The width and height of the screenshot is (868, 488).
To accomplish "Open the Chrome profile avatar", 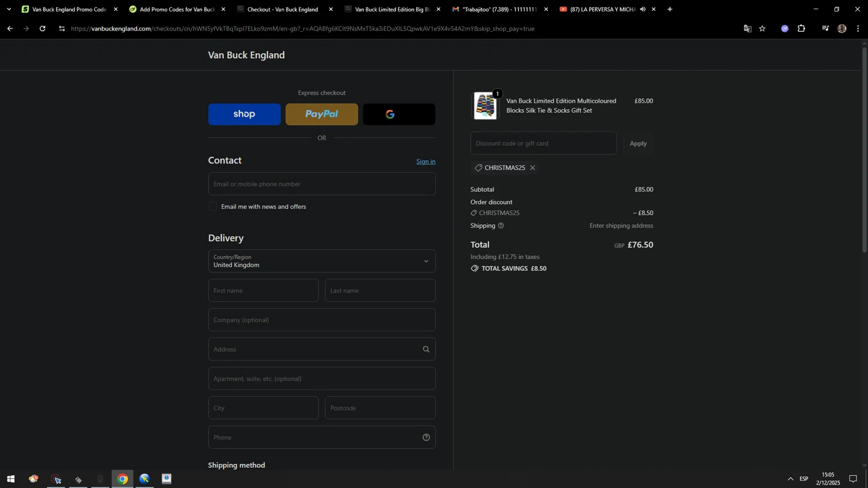I will coord(842,28).
